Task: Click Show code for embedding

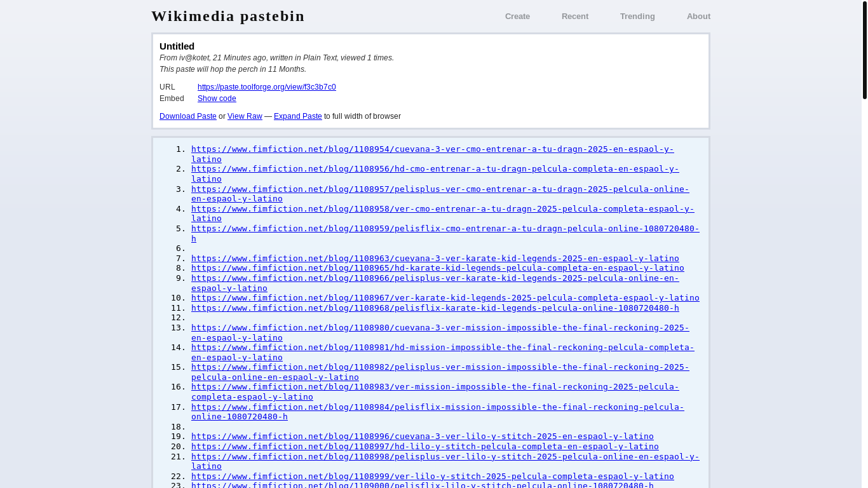Action: coord(217,98)
